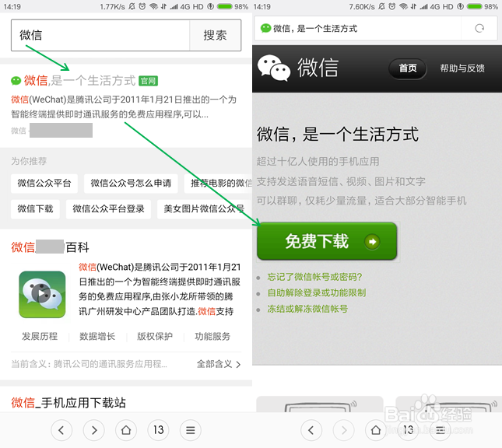Select suggestion 微信公众平台
This screenshot has width=502, height=448.
(x=44, y=184)
